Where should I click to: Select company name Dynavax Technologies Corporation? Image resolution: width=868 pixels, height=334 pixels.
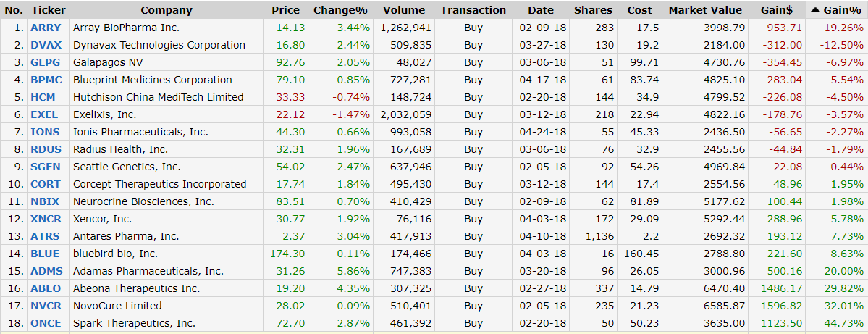pos(159,45)
